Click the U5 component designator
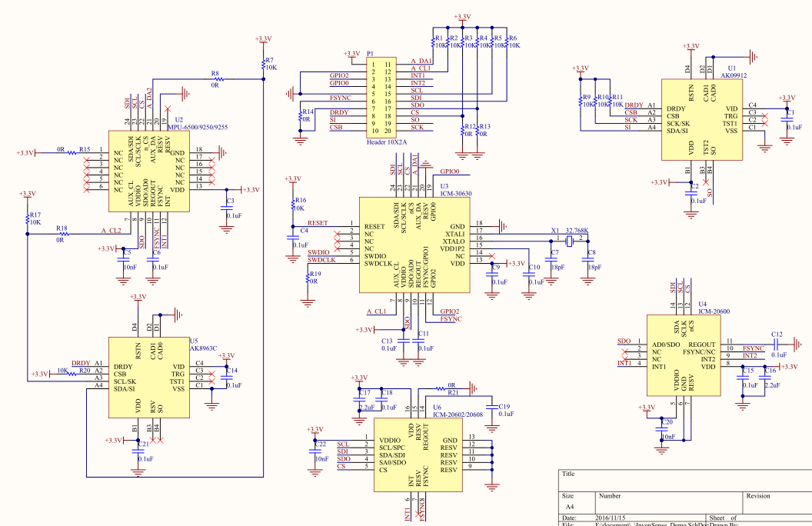The image size is (812, 526). pyautogui.click(x=194, y=341)
